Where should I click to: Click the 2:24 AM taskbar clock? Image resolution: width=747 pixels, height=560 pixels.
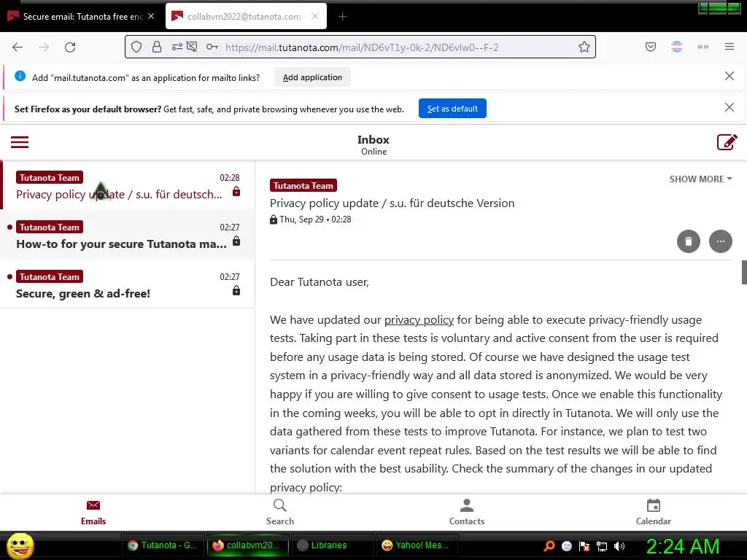pos(683,546)
